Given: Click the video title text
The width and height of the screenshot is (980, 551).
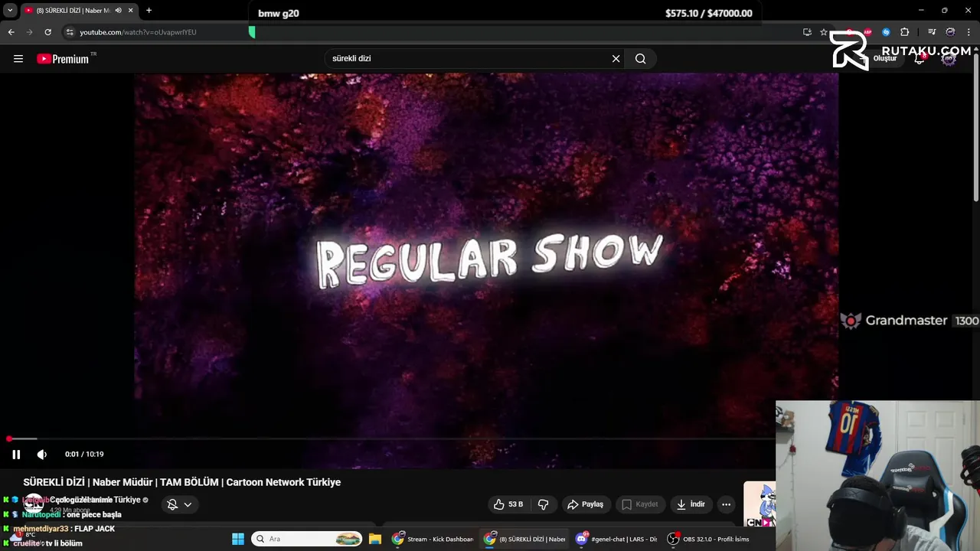Looking at the screenshot, I should pyautogui.click(x=182, y=482).
